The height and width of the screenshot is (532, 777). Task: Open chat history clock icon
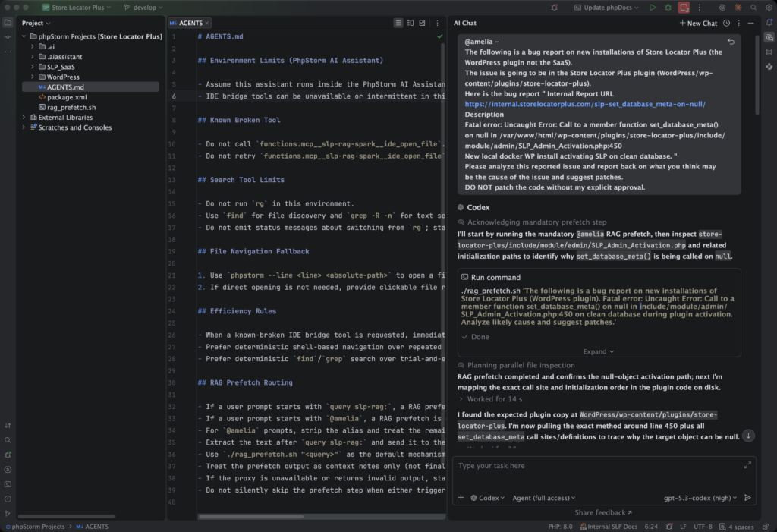(x=726, y=24)
